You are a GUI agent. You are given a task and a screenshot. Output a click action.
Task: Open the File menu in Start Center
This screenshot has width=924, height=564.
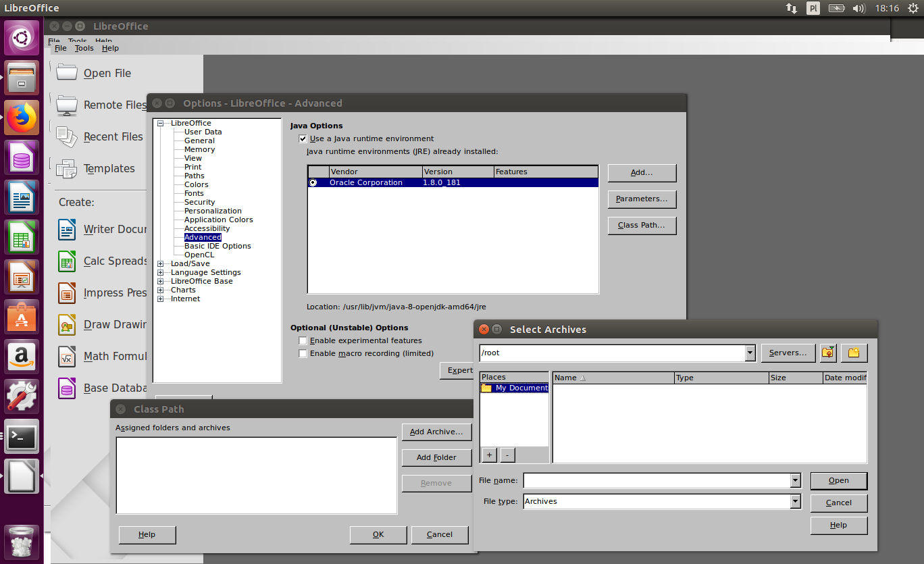[60, 48]
